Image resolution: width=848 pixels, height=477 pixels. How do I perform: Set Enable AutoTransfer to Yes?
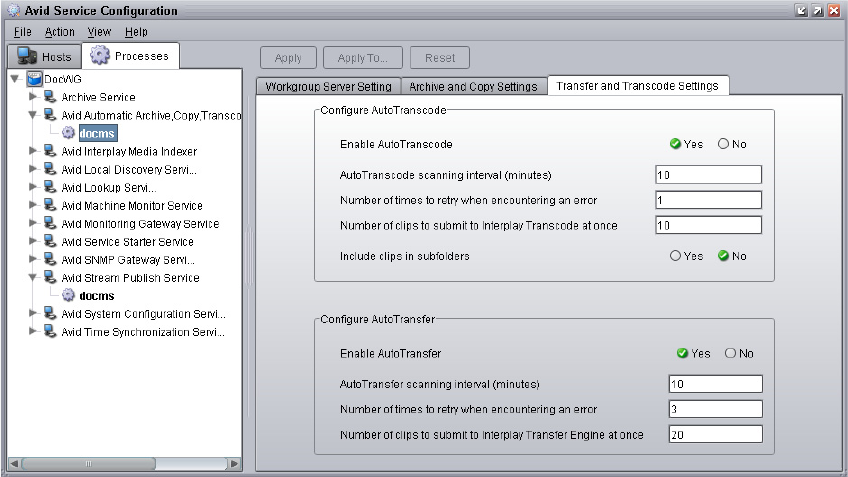tap(682, 353)
